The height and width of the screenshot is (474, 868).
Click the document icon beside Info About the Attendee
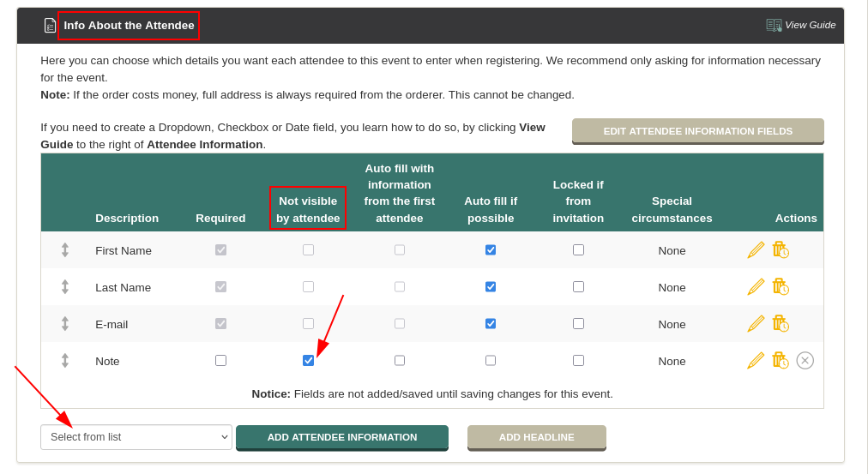coord(50,26)
